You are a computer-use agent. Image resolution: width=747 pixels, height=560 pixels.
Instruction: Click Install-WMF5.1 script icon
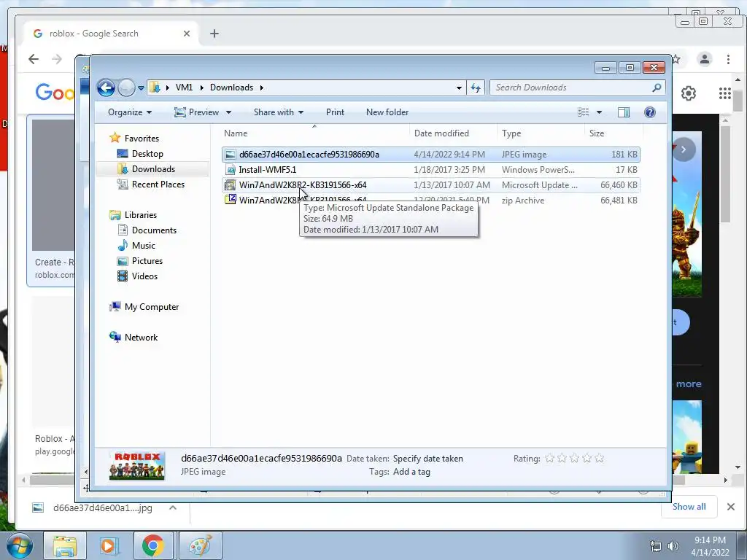tap(230, 169)
